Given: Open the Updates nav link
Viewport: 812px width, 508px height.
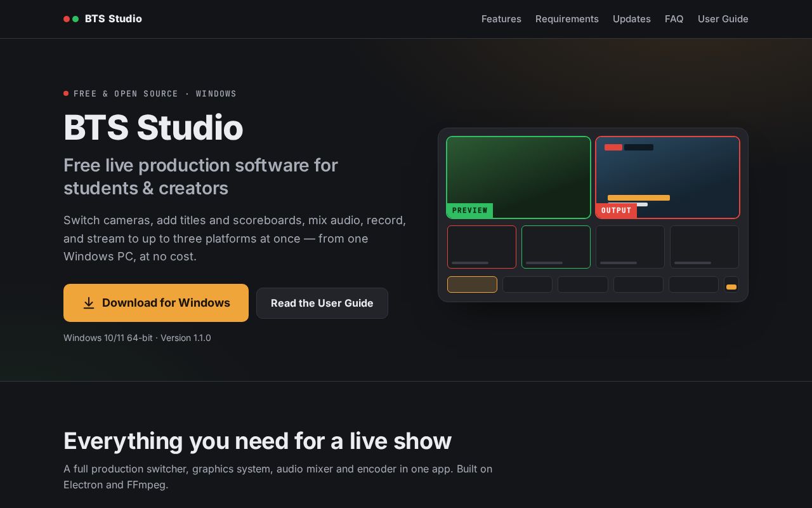Looking at the screenshot, I should click(x=632, y=19).
